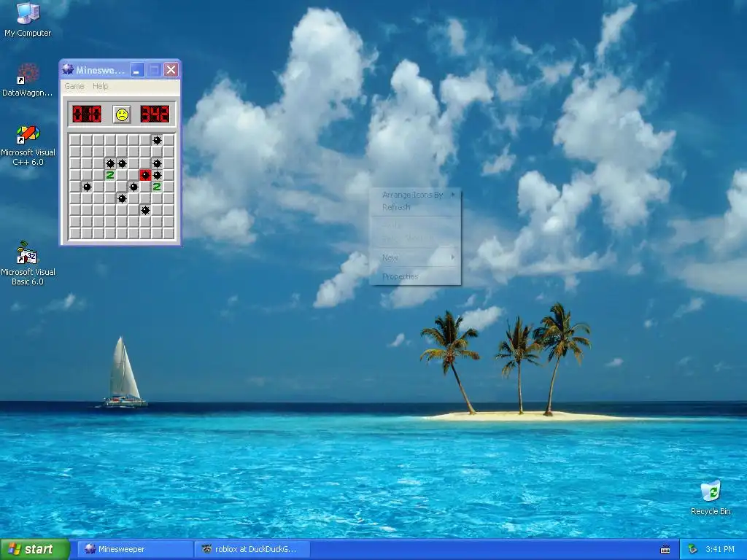Click the network icon beside the clock

coord(693,549)
